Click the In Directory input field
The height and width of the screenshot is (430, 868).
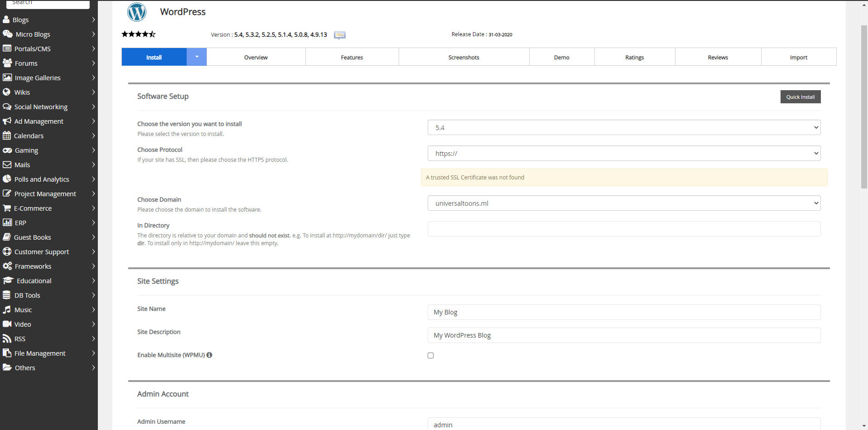[624, 229]
